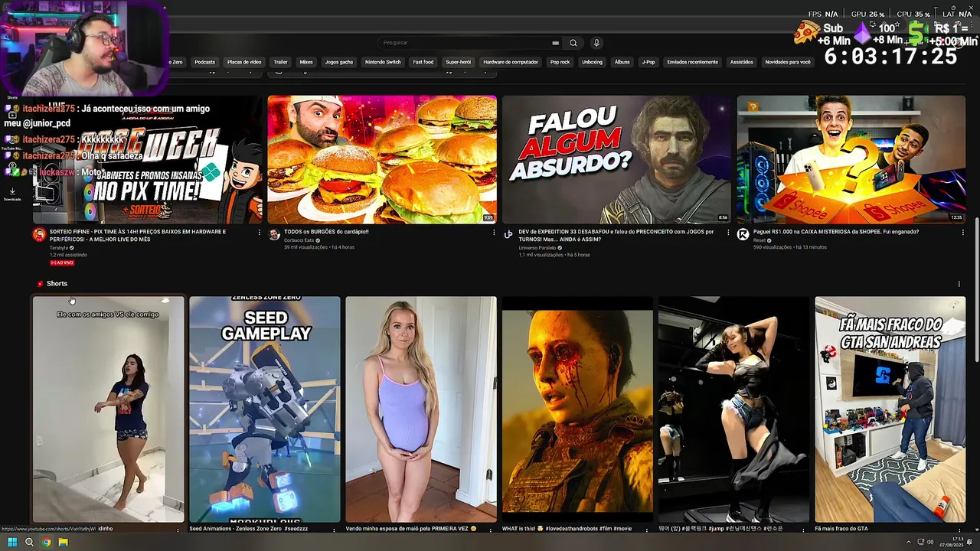Open Corbucci Eats channel name
The height and width of the screenshot is (551, 980).
click(299, 240)
